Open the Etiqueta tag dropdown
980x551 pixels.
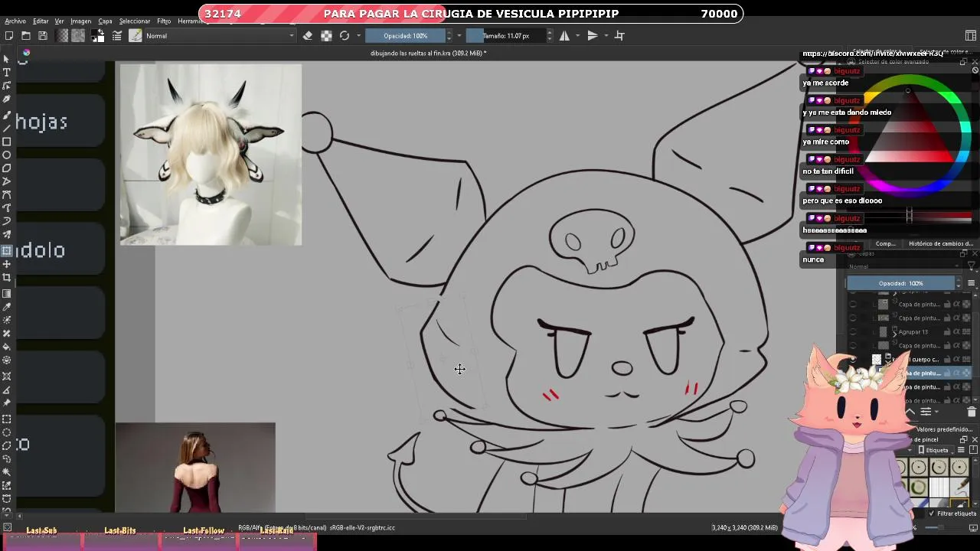coord(936,450)
